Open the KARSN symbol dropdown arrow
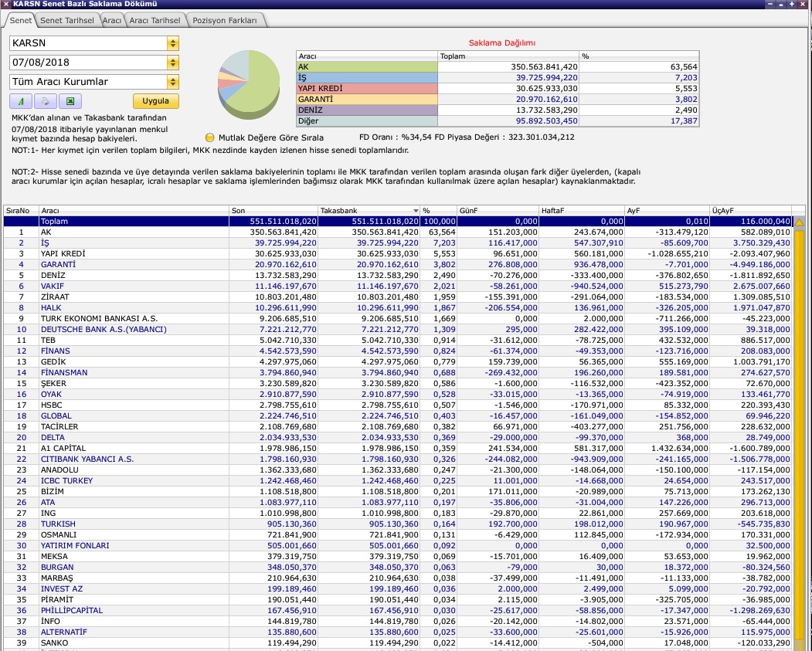 173,43
